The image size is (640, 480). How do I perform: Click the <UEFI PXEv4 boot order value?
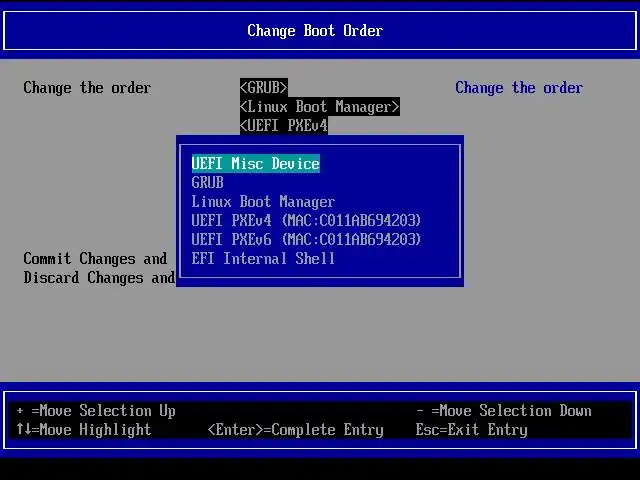(x=284, y=126)
